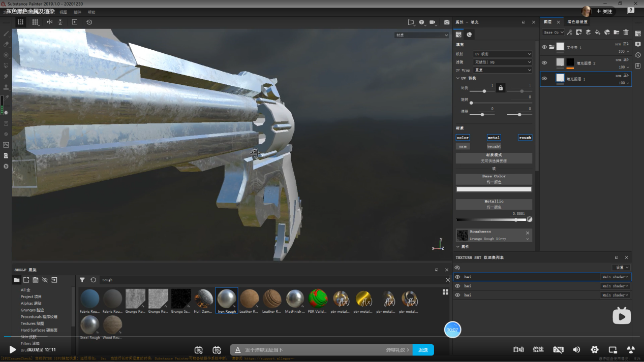This screenshot has height=362, width=644.
Task: Select the symmetry mirror tool icon
Action: tap(49, 22)
